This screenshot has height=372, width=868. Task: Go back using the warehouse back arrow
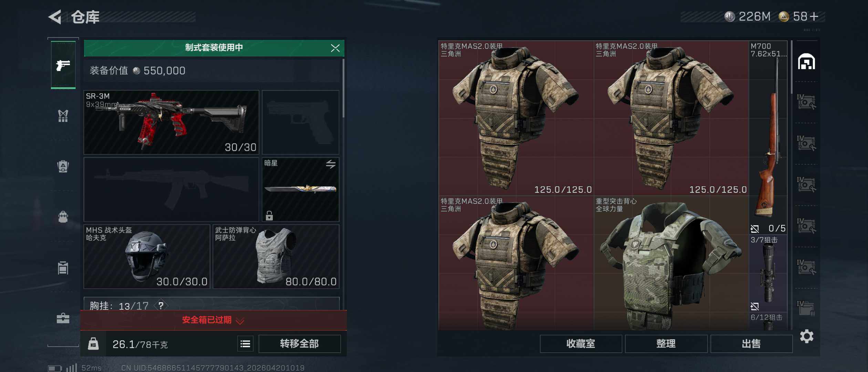tap(55, 17)
